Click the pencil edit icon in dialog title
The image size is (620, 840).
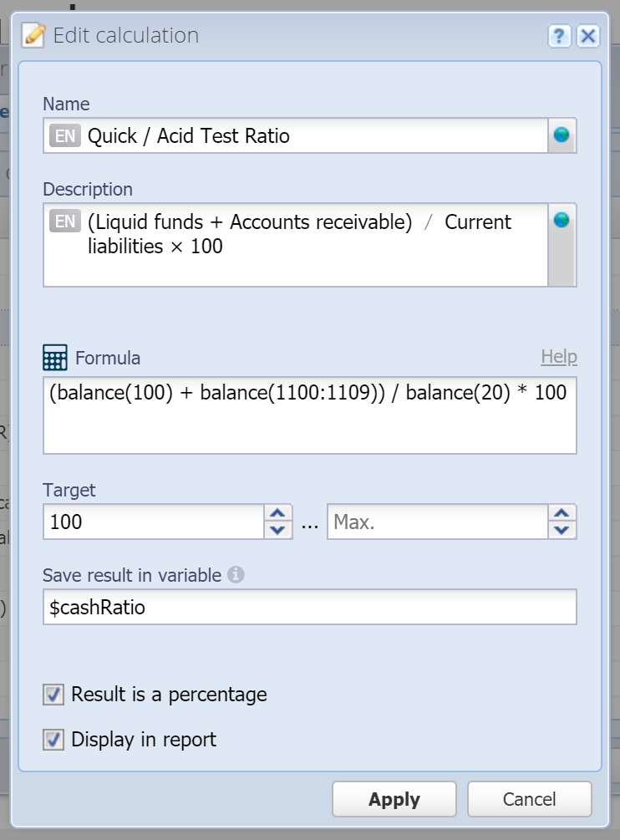(x=33, y=35)
